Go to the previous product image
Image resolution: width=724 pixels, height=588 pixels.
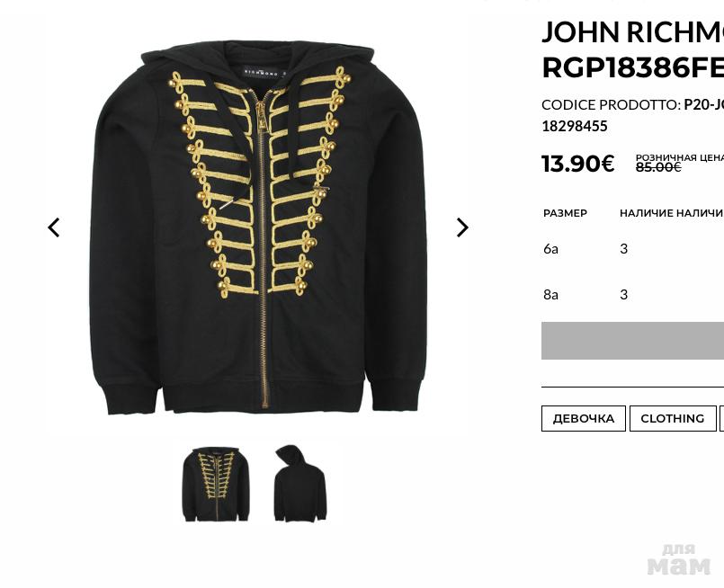(x=54, y=227)
